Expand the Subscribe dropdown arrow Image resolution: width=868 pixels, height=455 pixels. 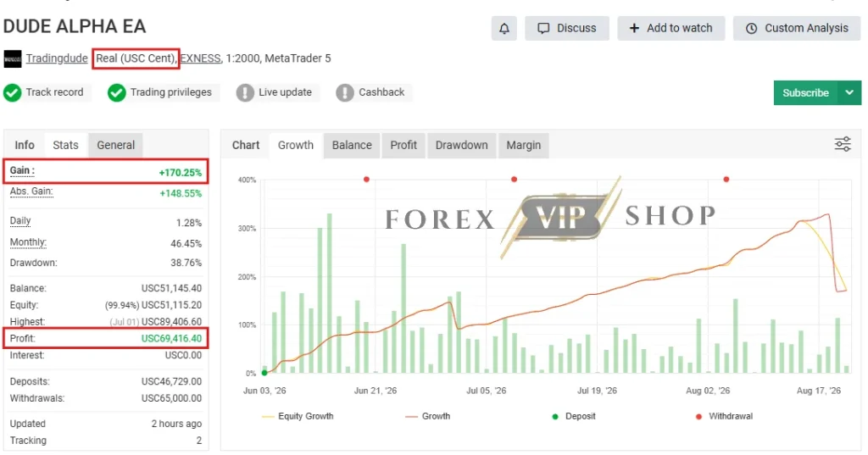point(849,93)
